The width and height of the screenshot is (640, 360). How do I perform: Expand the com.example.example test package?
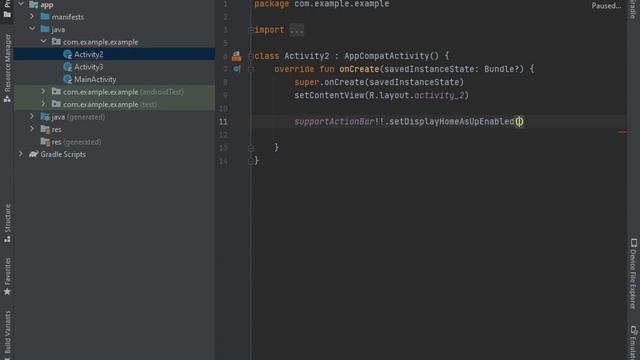(x=43, y=104)
